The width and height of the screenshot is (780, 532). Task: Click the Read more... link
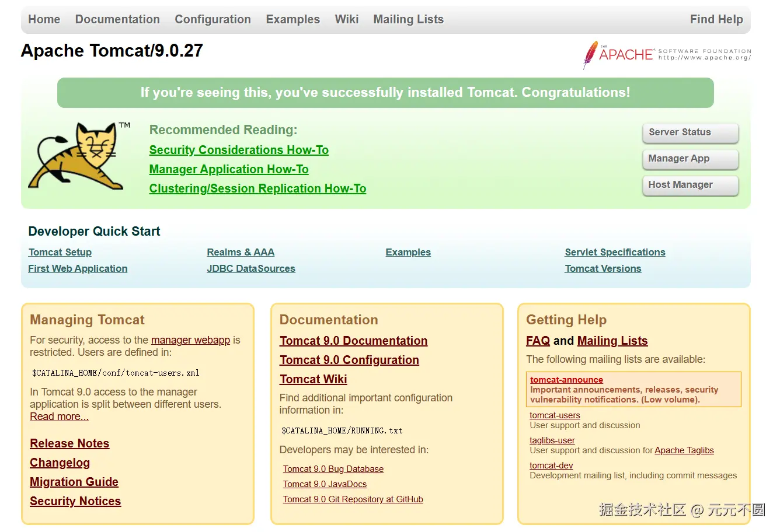(x=60, y=416)
